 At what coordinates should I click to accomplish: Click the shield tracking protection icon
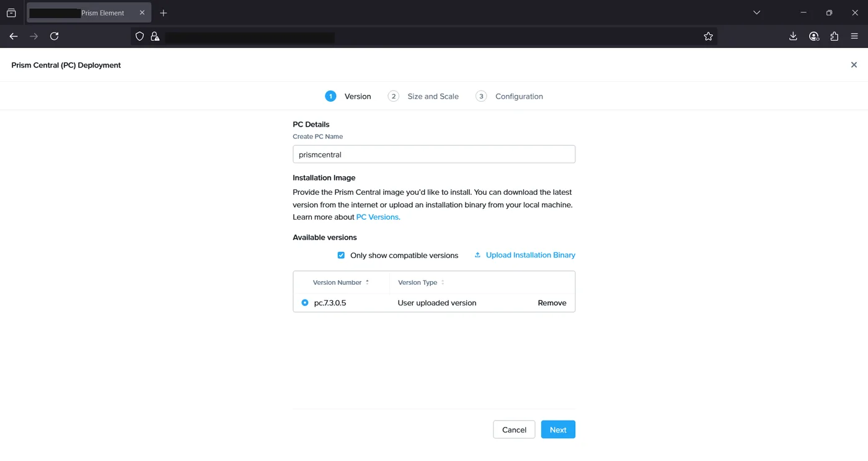(x=139, y=37)
